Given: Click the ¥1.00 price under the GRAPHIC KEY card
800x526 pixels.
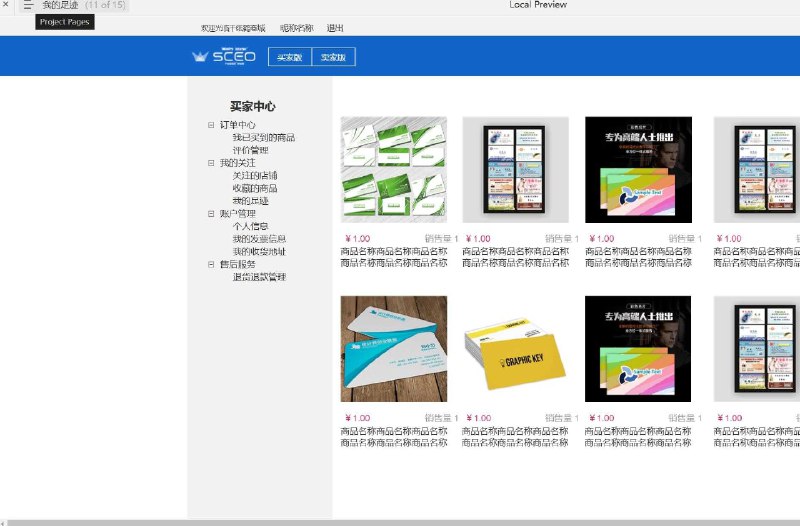Looking at the screenshot, I should pos(478,418).
